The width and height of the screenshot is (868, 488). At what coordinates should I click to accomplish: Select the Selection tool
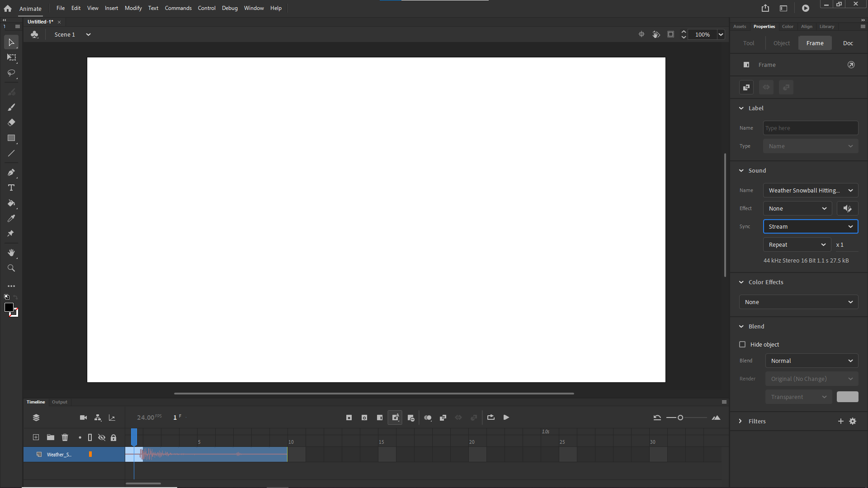point(11,42)
